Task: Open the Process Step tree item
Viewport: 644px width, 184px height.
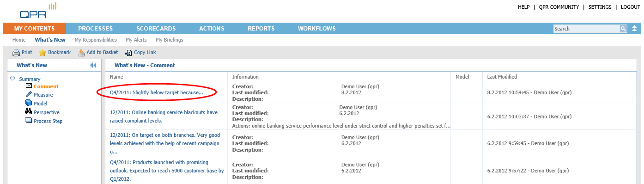Action: click(48, 121)
